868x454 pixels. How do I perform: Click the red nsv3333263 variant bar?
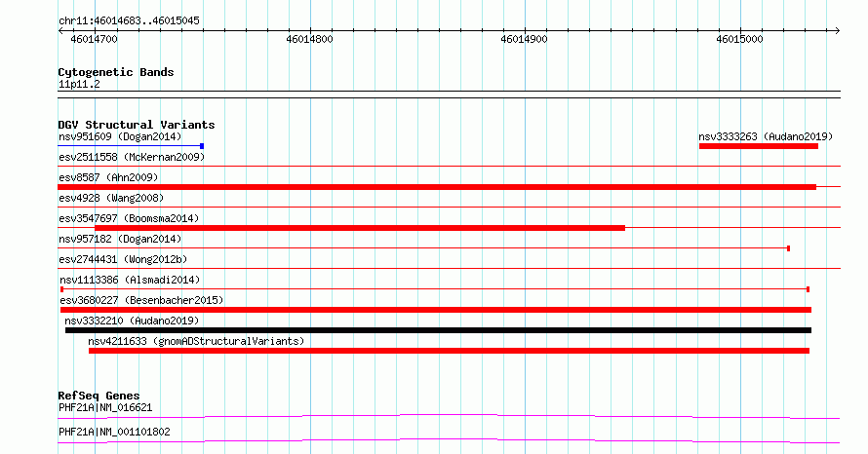(x=759, y=146)
